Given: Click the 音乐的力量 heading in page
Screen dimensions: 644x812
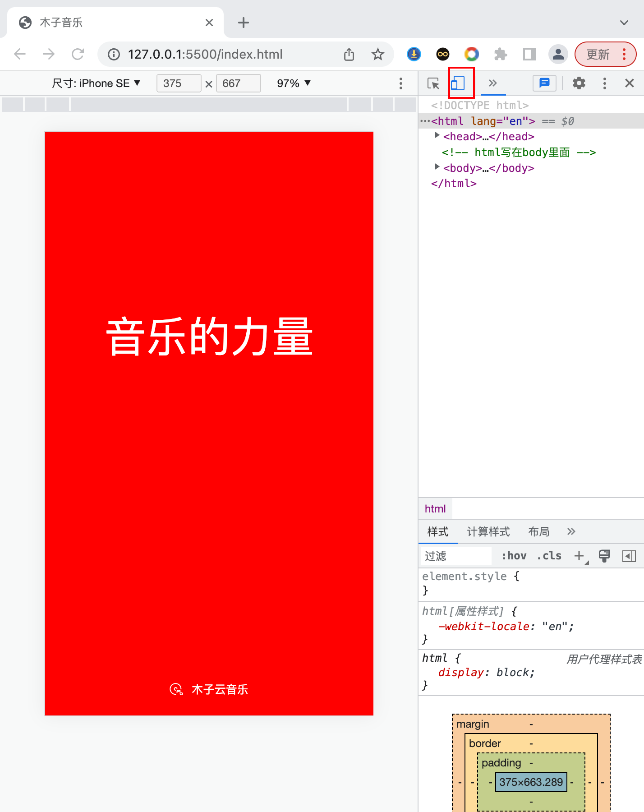Looking at the screenshot, I should click(209, 336).
